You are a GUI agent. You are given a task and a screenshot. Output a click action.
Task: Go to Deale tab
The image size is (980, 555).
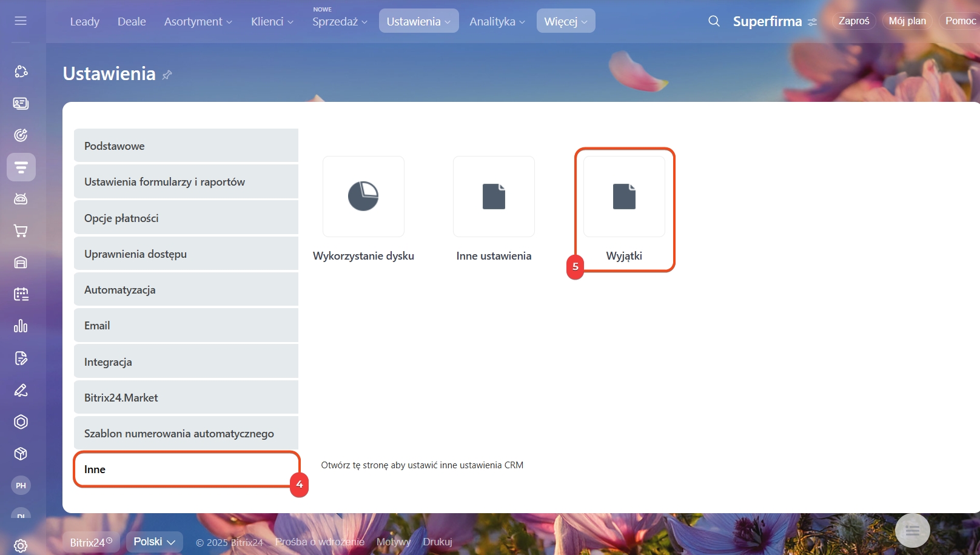coord(132,21)
